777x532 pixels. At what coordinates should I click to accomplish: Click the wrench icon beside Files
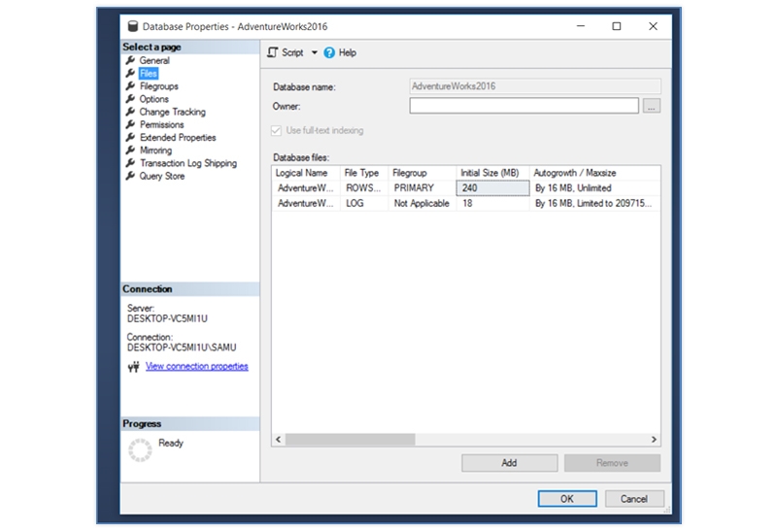[130, 74]
